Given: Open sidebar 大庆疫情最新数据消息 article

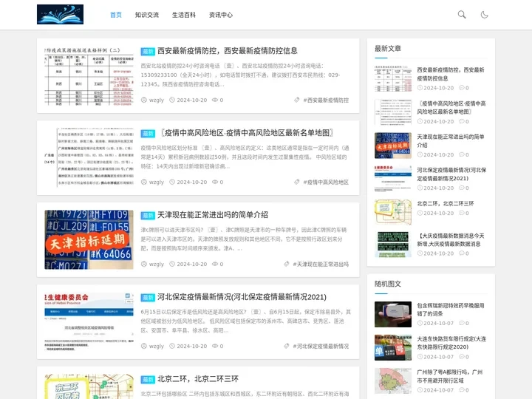Looking at the screenshot, I should pos(451,239).
